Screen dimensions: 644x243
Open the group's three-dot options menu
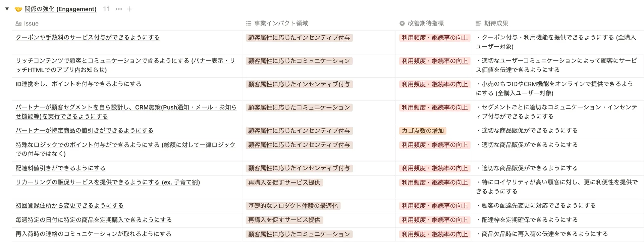(119, 9)
